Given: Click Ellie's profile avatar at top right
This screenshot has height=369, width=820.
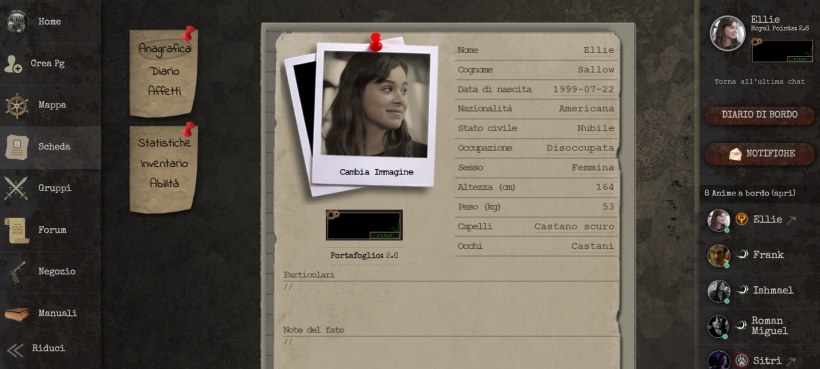Looking at the screenshot, I should pos(727,33).
